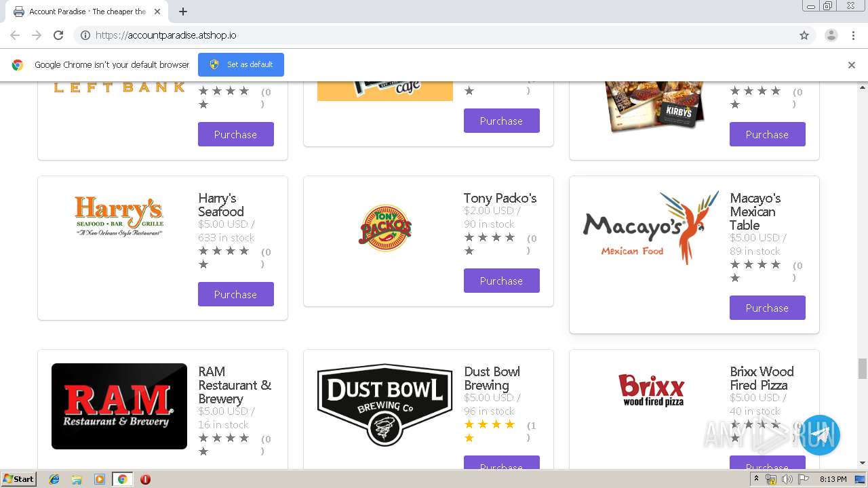
Task: Click RAM Restaurant & Brewery title
Action: [x=235, y=385]
